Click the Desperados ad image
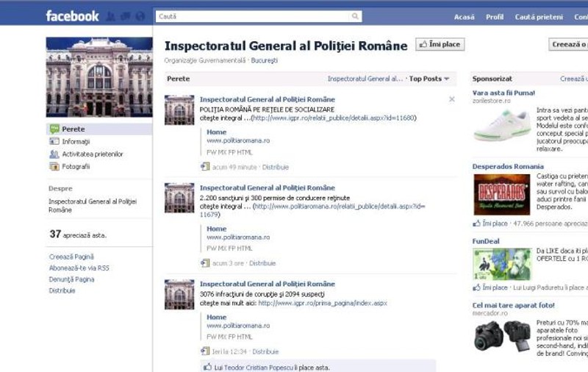The height and width of the screenshot is (372, 588). (502, 195)
